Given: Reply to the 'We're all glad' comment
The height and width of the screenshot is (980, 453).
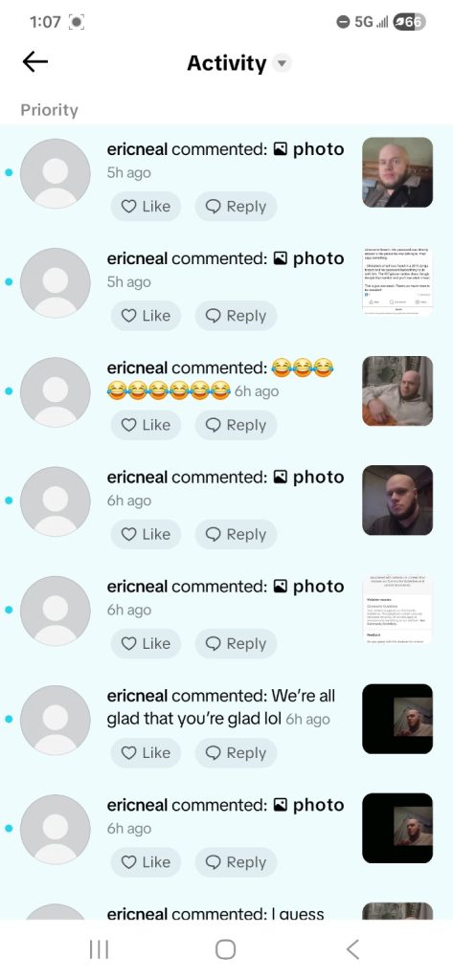Looking at the screenshot, I should point(236,753).
